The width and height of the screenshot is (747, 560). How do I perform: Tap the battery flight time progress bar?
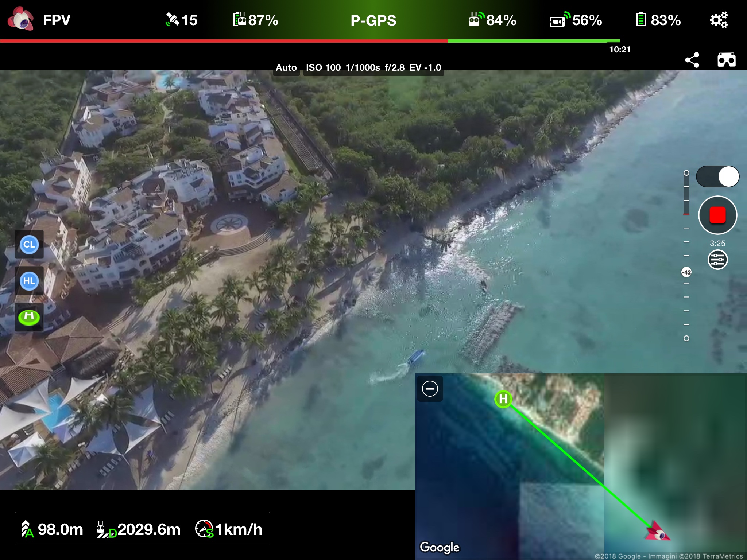310,41
